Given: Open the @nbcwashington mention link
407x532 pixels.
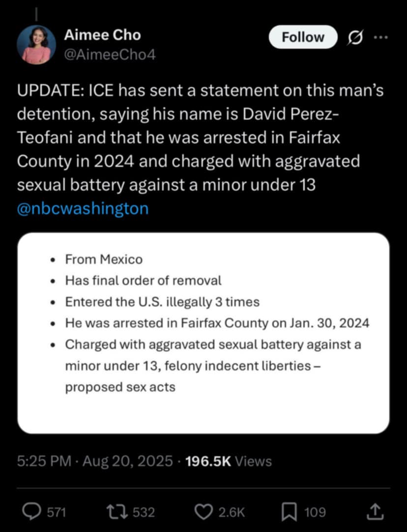Looking at the screenshot, I should [x=83, y=208].
